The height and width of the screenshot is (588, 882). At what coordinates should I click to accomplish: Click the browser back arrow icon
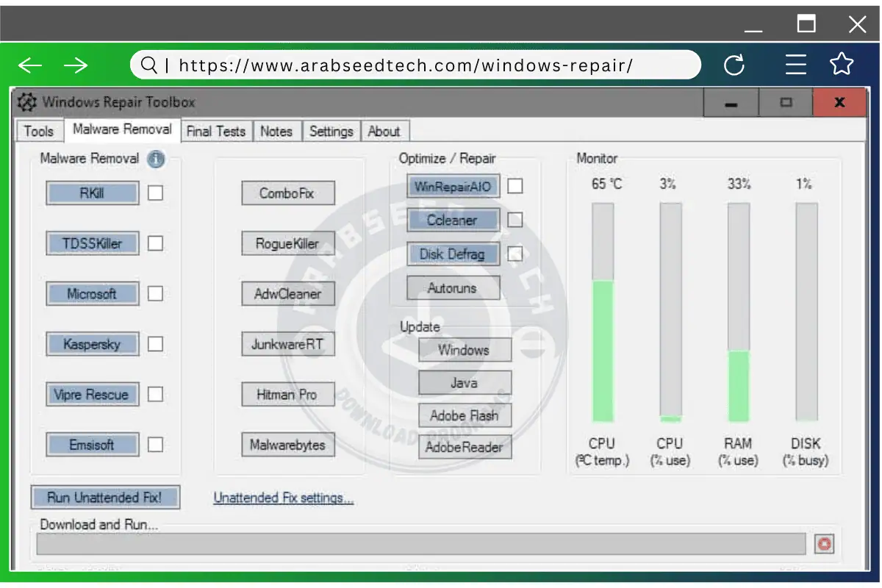point(30,65)
